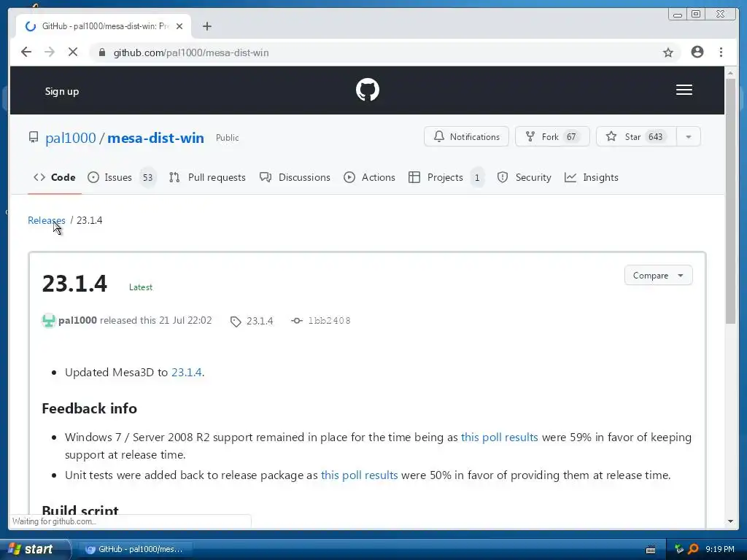
Task: Open the Pull requests tab
Action: tap(207, 178)
